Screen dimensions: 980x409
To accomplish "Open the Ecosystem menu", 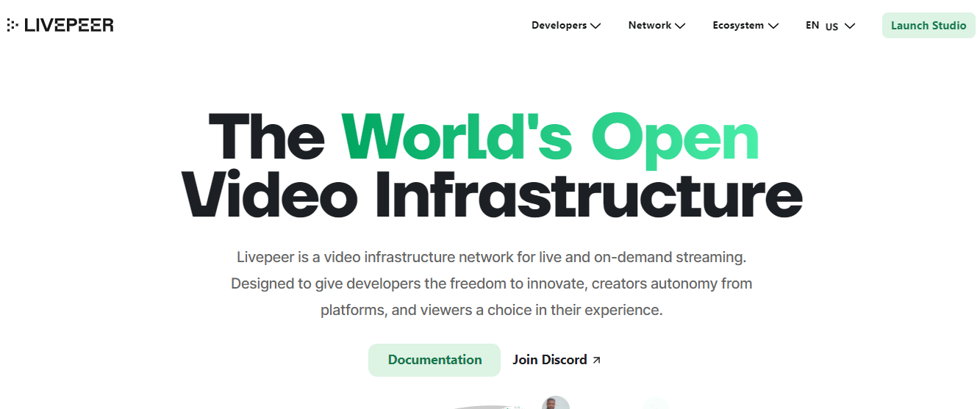I will click(745, 25).
